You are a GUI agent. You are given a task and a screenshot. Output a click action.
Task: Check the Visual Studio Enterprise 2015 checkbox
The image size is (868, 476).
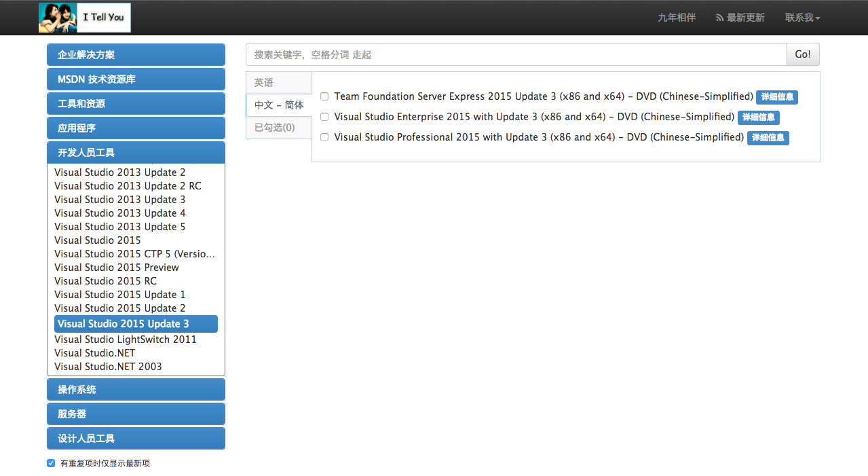pyautogui.click(x=324, y=116)
